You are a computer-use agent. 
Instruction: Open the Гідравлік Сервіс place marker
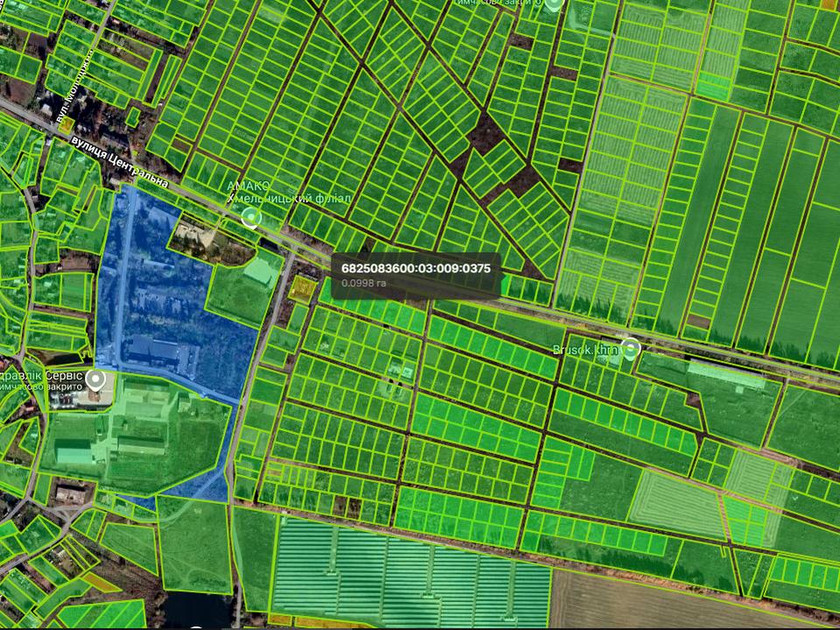[x=97, y=380]
